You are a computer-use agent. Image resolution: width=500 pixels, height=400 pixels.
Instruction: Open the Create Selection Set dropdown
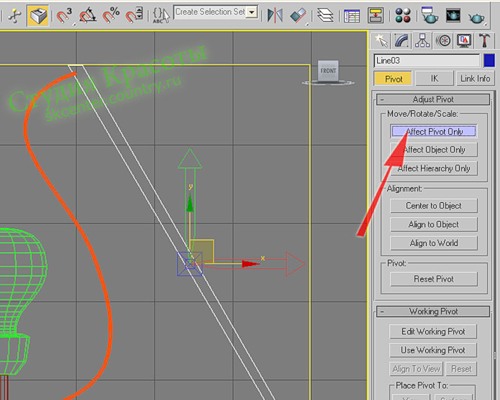(x=252, y=12)
